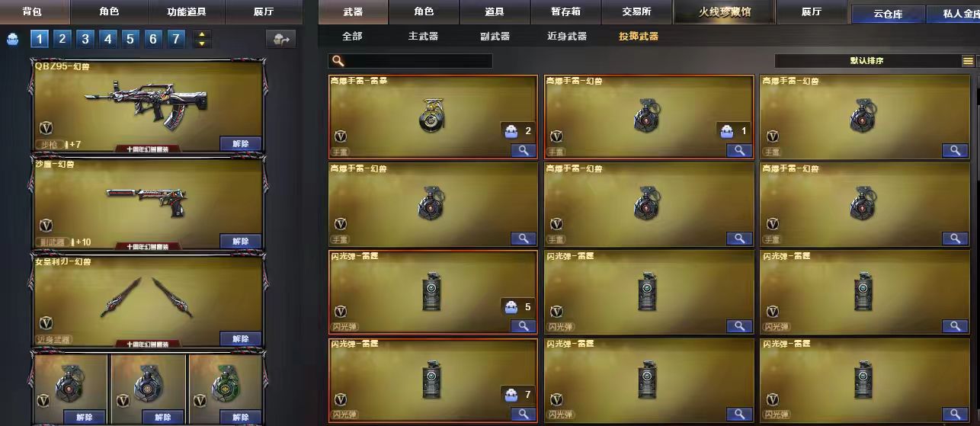
Task: Select backpack slot number 5
Action: (x=131, y=39)
